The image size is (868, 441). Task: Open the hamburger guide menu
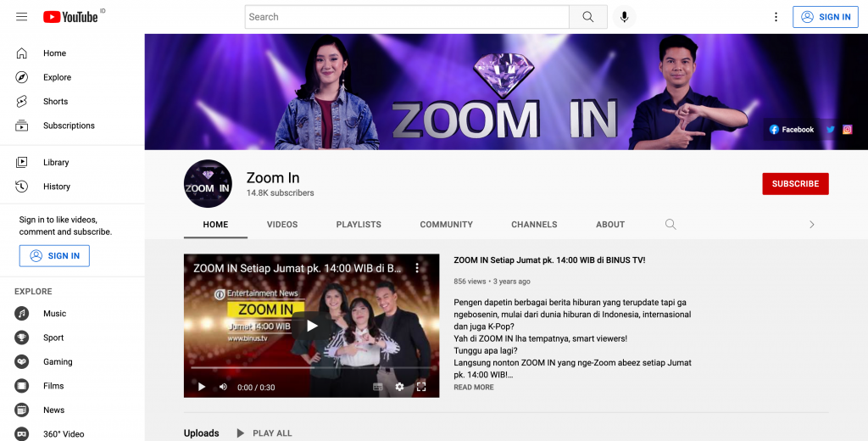click(x=22, y=17)
